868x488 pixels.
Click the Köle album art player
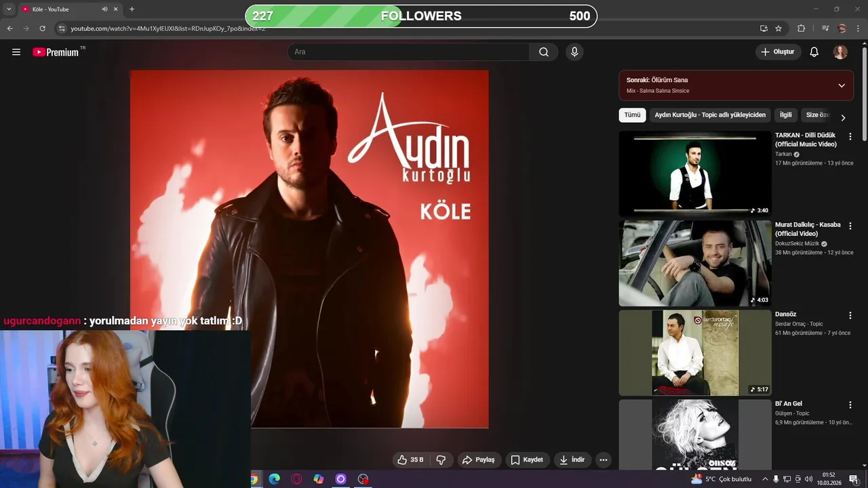click(309, 249)
